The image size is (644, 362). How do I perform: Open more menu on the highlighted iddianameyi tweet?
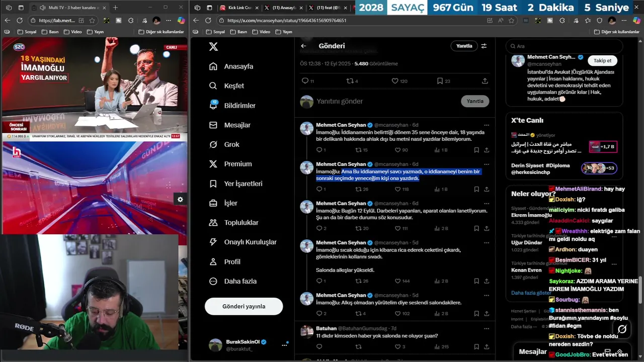(487, 164)
